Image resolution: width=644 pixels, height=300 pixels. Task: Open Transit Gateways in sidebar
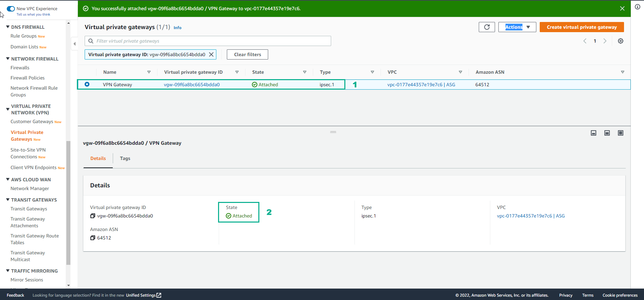click(29, 209)
